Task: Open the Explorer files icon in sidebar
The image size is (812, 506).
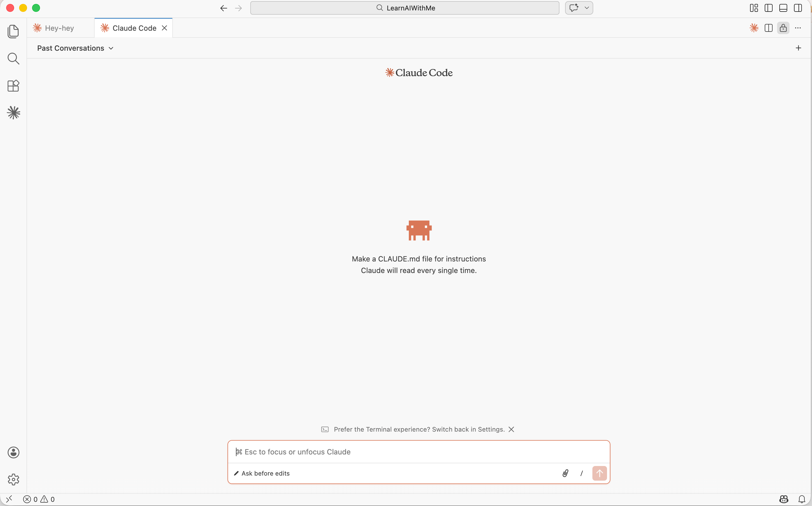Action: (x=13, y=32)
